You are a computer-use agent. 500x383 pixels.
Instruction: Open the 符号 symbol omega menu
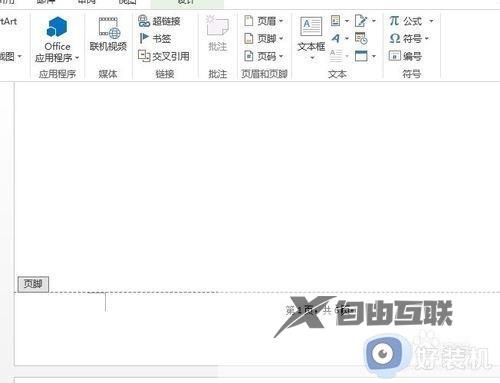(x=409, y=39)
